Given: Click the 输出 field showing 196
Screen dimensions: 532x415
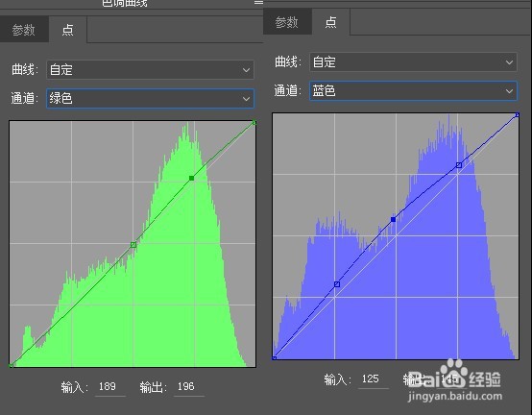Looking at the screenshot, I should (x=188, y=387).
